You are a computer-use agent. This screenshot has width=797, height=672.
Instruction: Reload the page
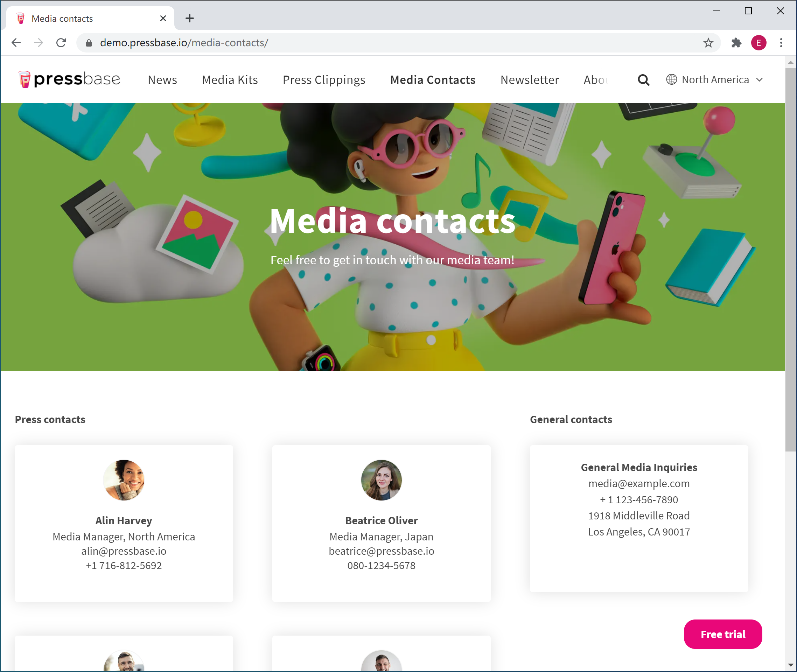(x=61, y=43)
